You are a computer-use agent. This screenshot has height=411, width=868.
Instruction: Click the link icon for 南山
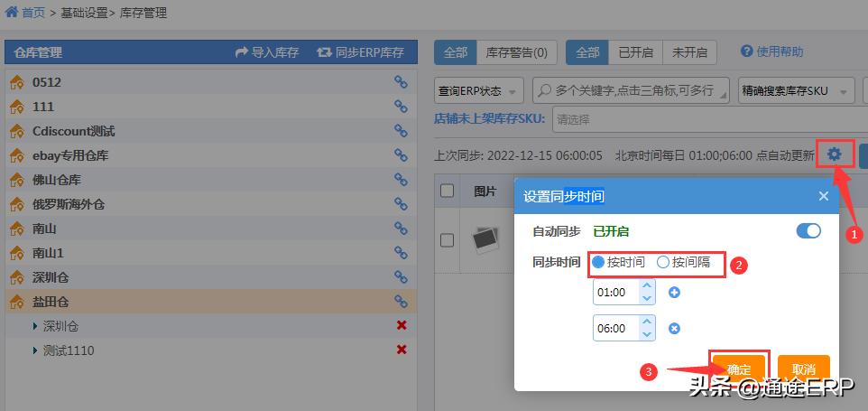401,229
